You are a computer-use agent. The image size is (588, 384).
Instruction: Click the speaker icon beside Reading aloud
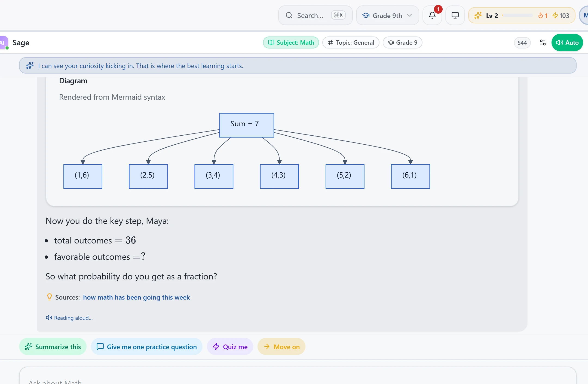point(49,318)
